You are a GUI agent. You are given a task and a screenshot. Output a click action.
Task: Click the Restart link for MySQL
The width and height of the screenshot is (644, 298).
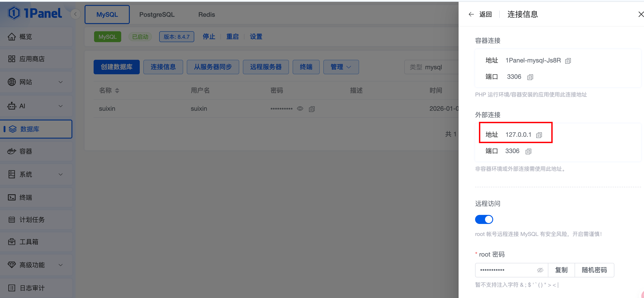(232, 36)
